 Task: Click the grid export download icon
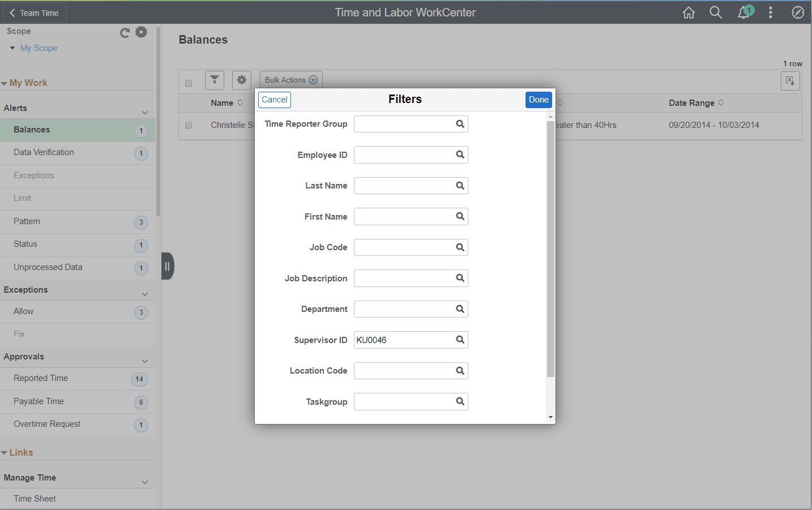coord(790,80)
